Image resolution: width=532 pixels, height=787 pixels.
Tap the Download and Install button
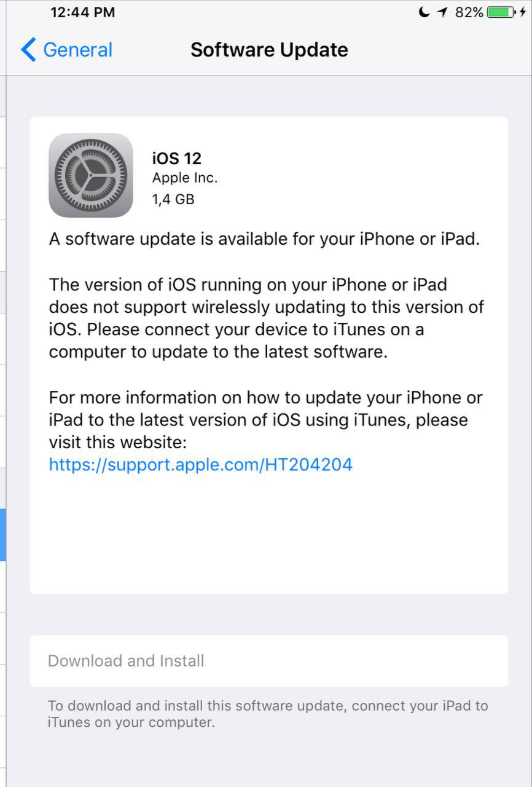[269, 661]
